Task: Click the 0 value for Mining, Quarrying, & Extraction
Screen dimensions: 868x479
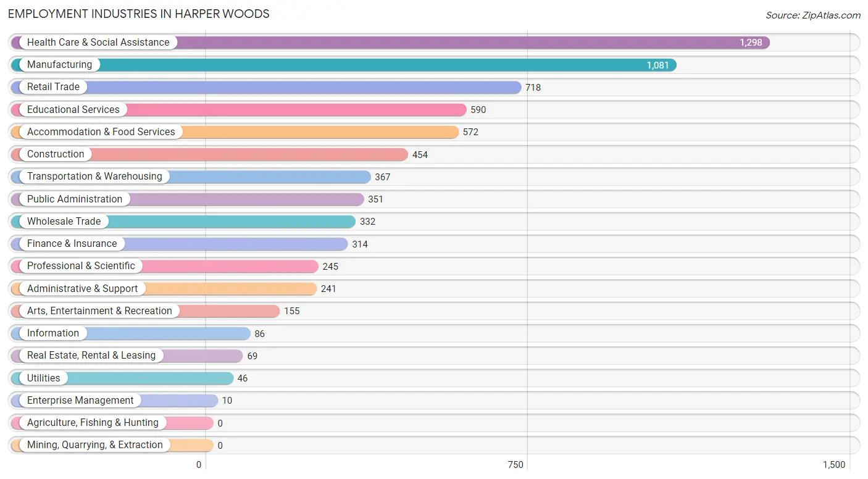Action: [x=220, y=446]
